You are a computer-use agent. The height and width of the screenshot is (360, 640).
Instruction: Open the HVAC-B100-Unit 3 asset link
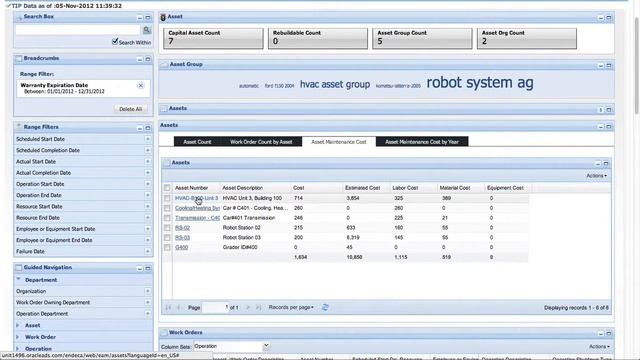[196, 198]
